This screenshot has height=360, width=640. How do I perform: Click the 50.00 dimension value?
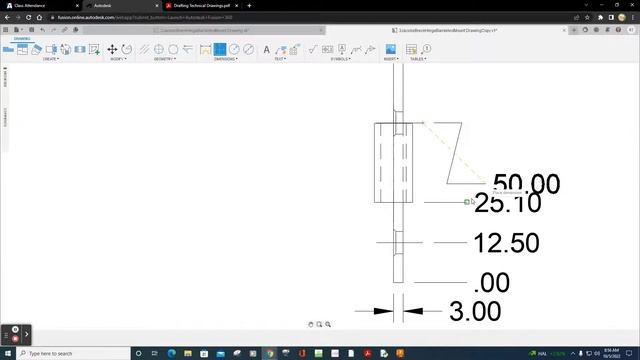pos(527,183)
